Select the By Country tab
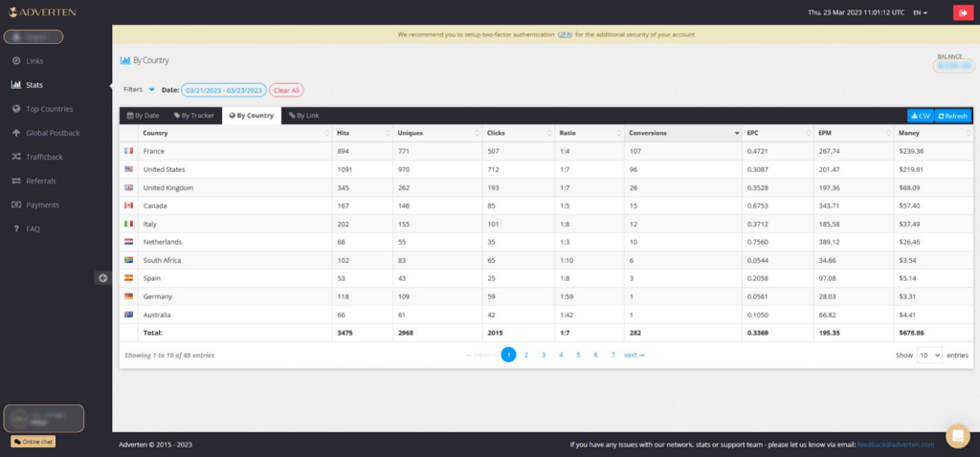 click(252, 116)
